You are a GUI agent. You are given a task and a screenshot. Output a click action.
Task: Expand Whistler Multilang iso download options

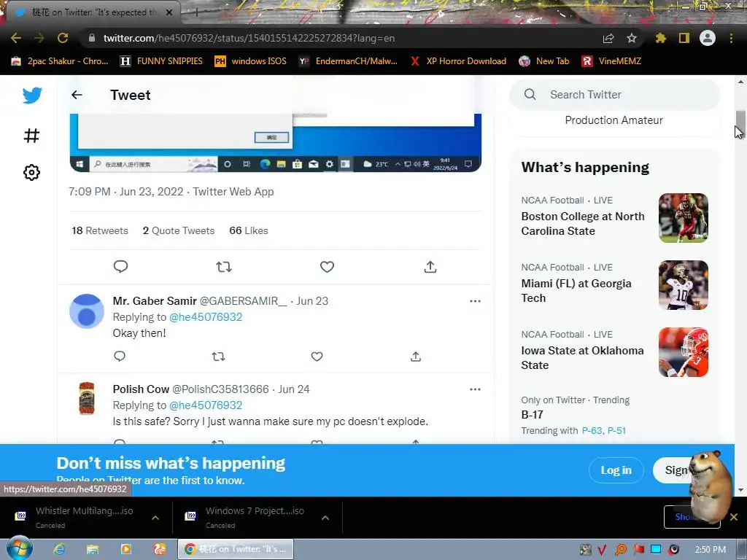(x=155, y=518)
